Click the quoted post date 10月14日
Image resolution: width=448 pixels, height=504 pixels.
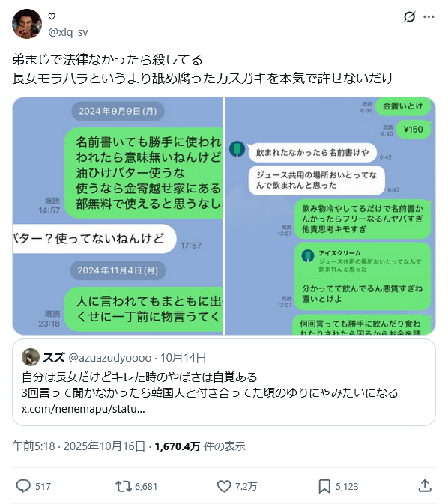(183, 358)
